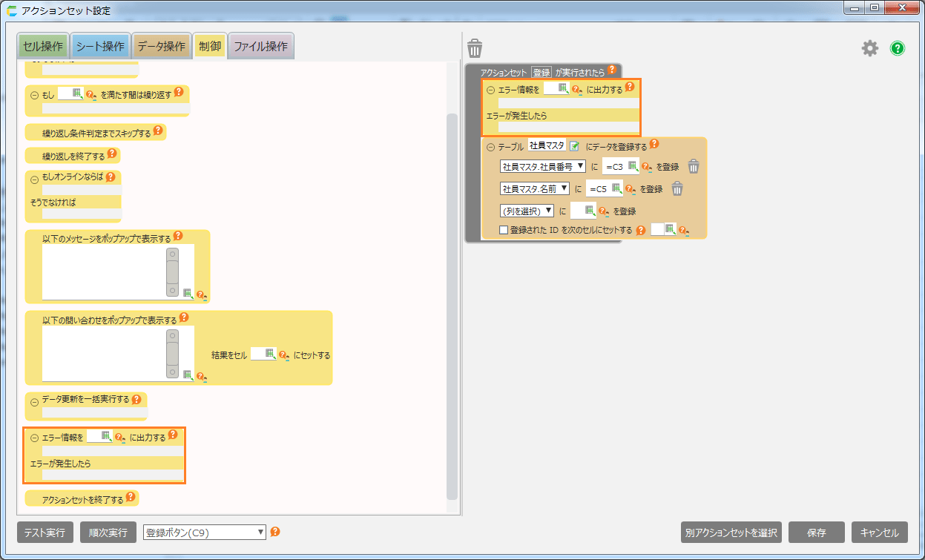This screenshot has height=560, width=925.
Task: Collapse the もしオンラインならば block
Action: coord(34,179)
